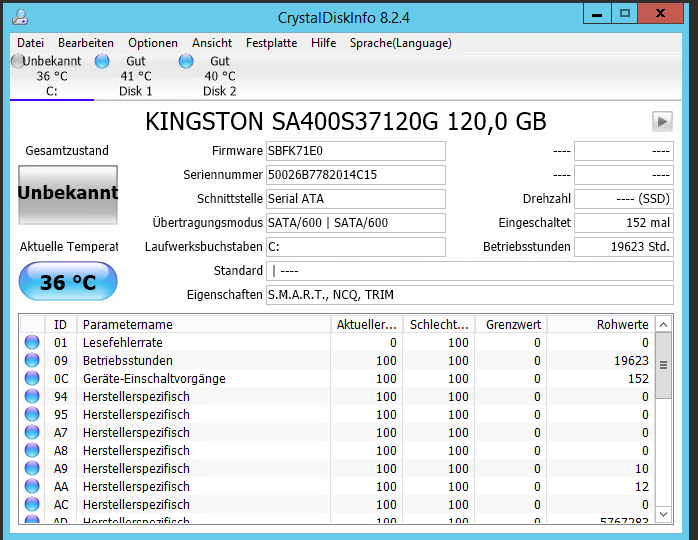The width and height of the screenshot is (698, 540).
Task: Click the Rohwerte column header
Action: point(601,325)
